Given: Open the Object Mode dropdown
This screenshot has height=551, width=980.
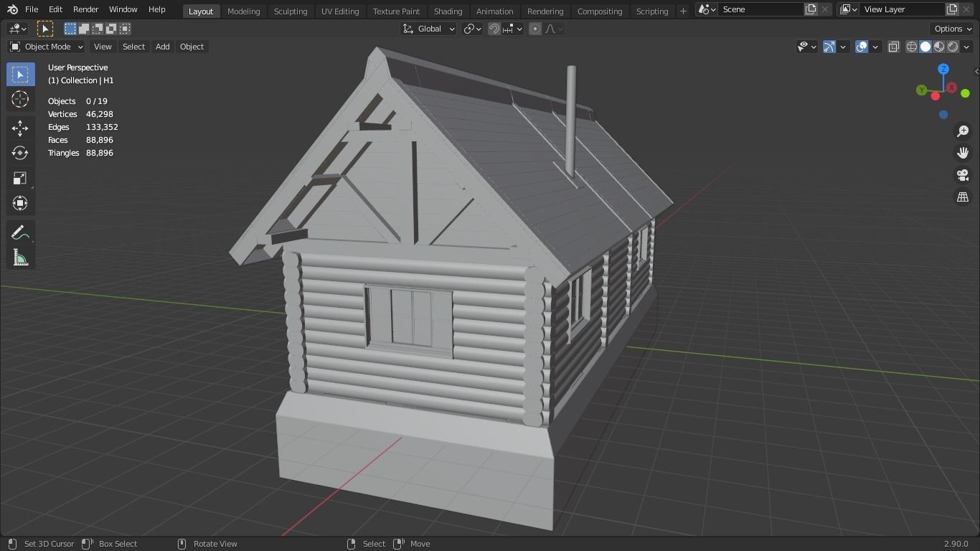Looking at the screenshot, I should click(x=47, y=47).
